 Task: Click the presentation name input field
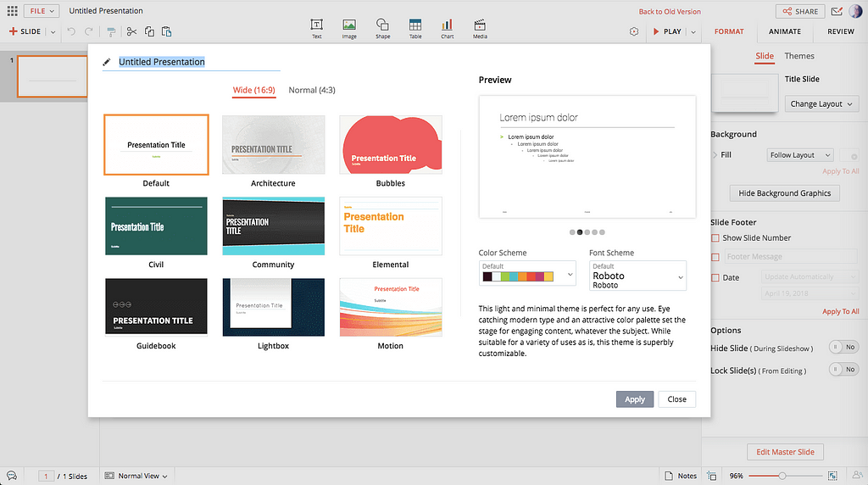click(x=192, y=62)
